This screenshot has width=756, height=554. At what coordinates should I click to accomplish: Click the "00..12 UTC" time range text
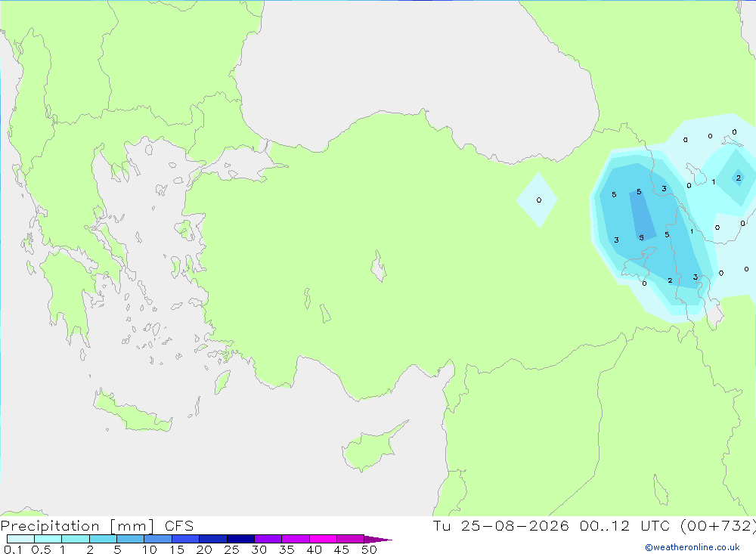click(624, 526)
